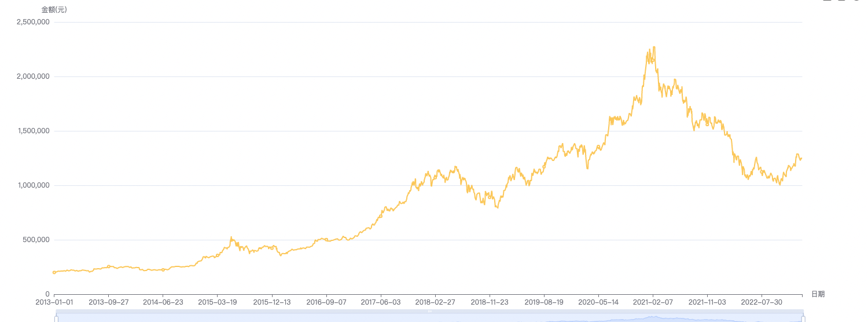Click the 2018-02-27 date label
Image resolution: width=868 pixels, height=322 pixels.
tap(435, 302)
